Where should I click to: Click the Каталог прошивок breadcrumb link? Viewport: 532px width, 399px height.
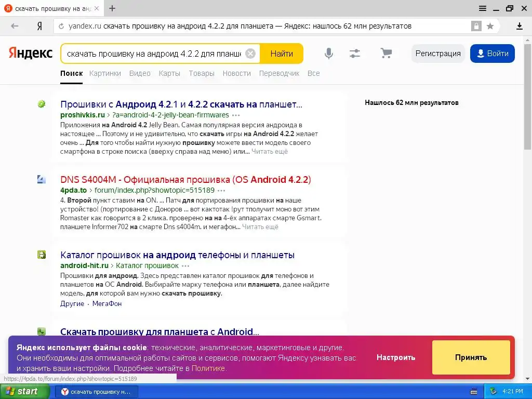click(147, 265)
